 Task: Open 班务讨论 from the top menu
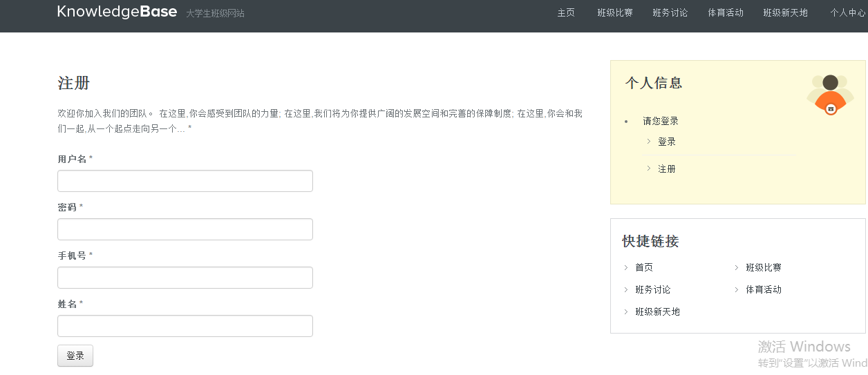tap(670, 12)
